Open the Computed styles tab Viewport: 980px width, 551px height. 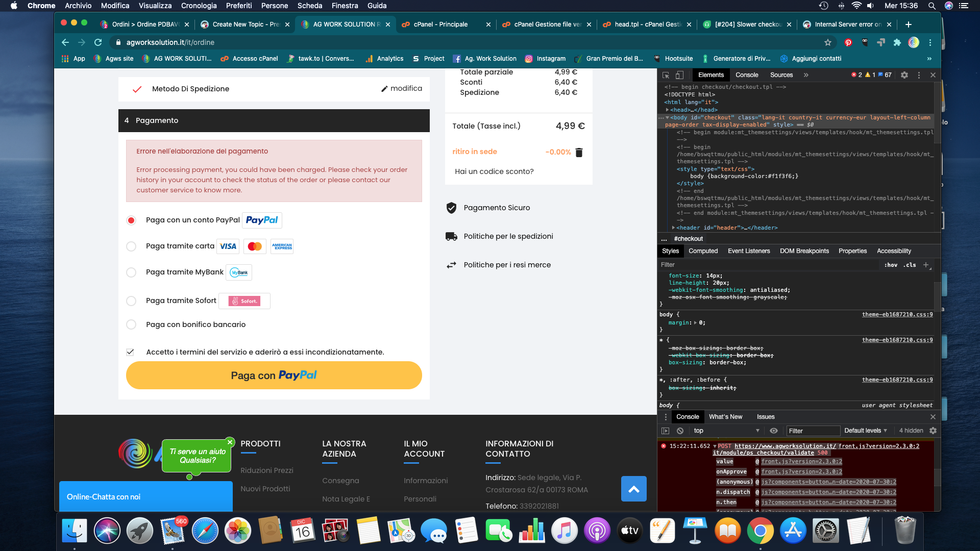703,251
